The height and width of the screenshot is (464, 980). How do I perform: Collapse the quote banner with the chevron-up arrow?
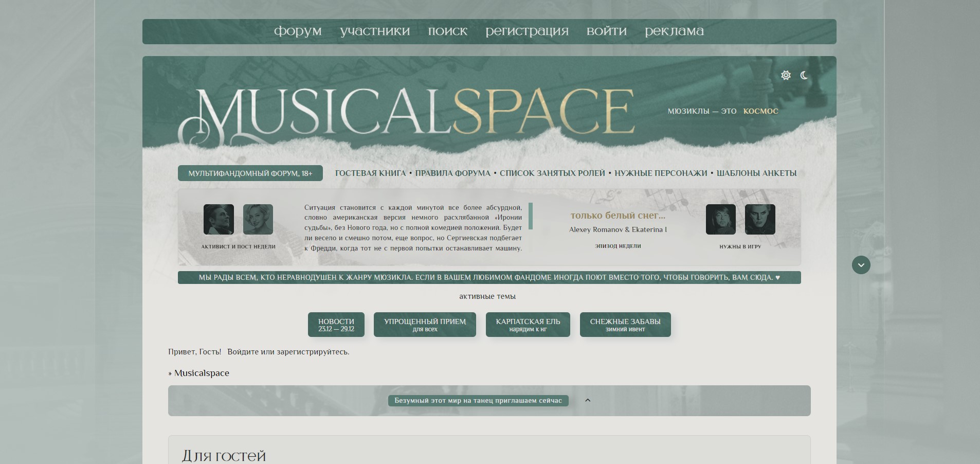coord(588,400)
